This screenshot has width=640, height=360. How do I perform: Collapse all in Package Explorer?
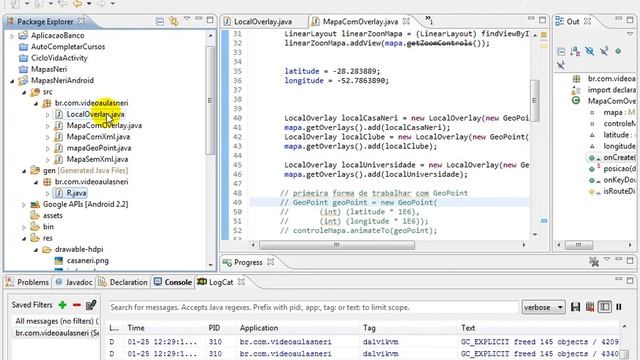[160, 21]
